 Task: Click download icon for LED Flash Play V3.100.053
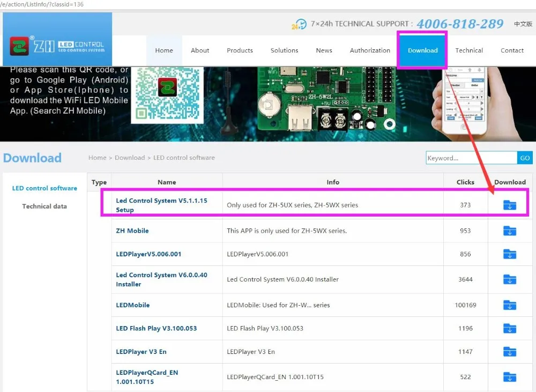click(x=509, y=328)
